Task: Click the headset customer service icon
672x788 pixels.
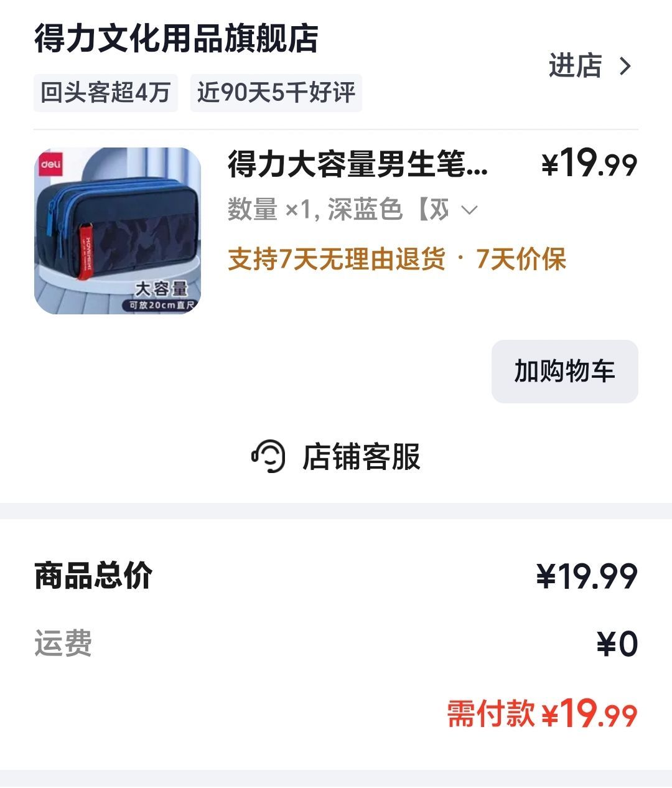Action: (268, 456)
